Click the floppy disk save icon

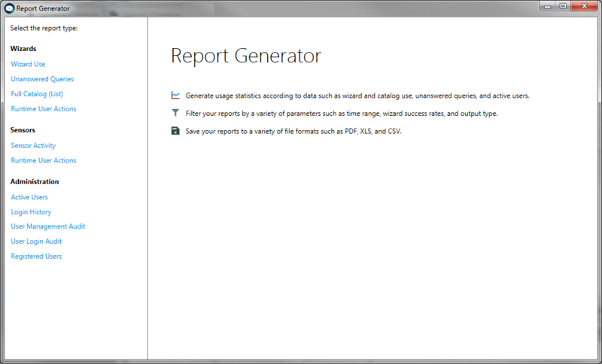175,131
